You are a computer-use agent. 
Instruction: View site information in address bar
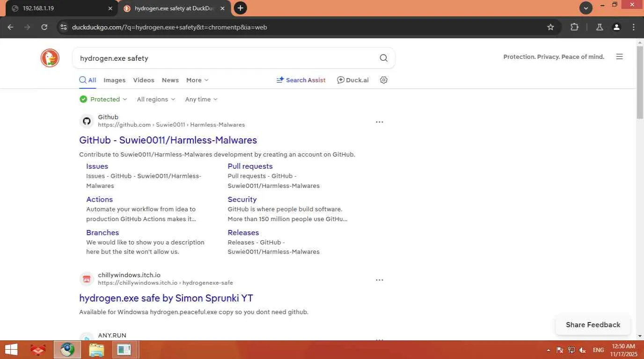(x=64, y=27)
